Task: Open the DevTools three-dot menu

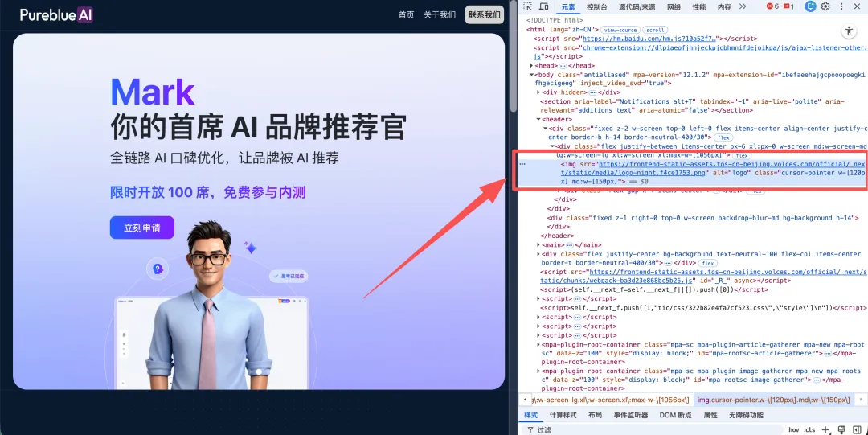Action: click(x=841, y=6)
